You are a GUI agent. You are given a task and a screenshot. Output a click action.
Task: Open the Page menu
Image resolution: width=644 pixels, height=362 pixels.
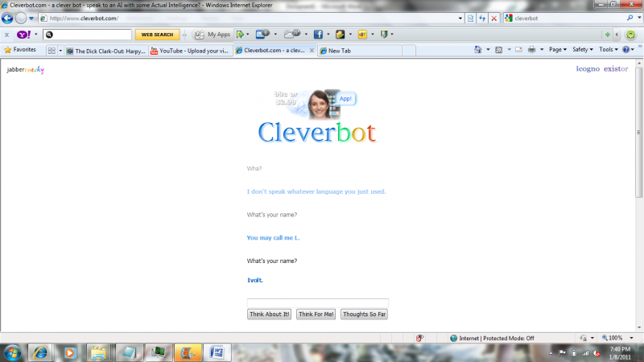click(558, 50)
